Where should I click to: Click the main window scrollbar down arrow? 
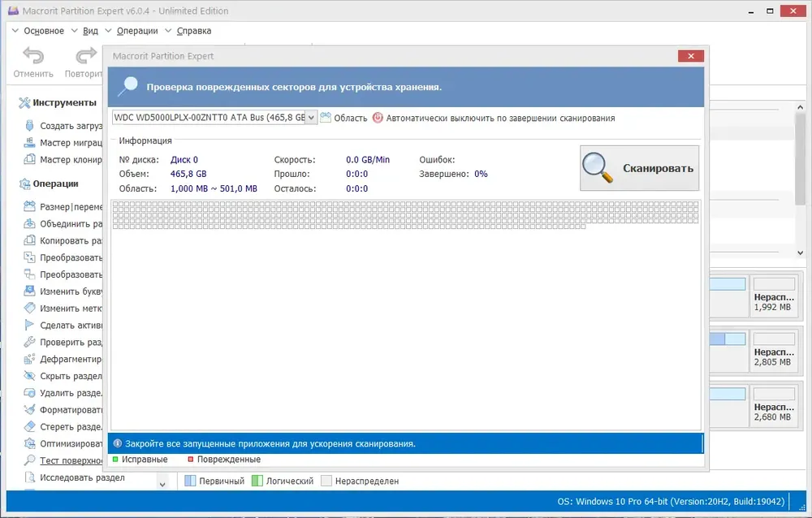click(x=800, y=253)
